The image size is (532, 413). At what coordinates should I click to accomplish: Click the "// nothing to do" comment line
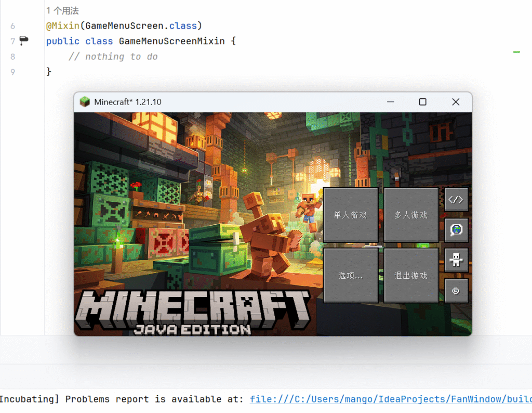112,56
